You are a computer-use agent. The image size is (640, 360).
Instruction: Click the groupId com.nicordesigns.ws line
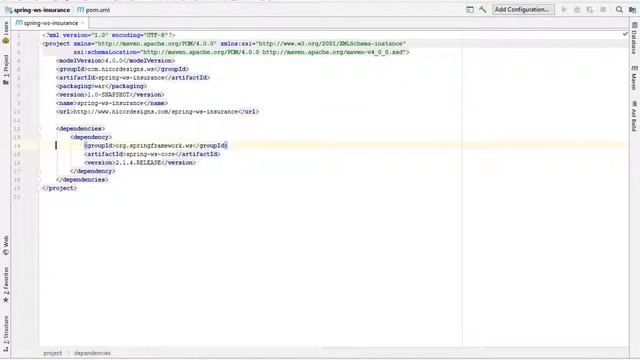pyautogui.click(x=122, y=69)
